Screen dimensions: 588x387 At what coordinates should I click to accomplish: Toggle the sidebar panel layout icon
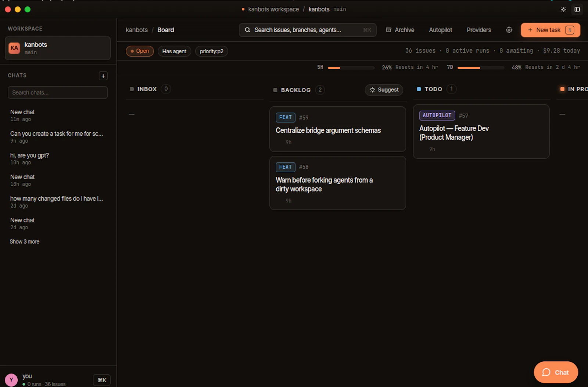(x=577, y=10)
